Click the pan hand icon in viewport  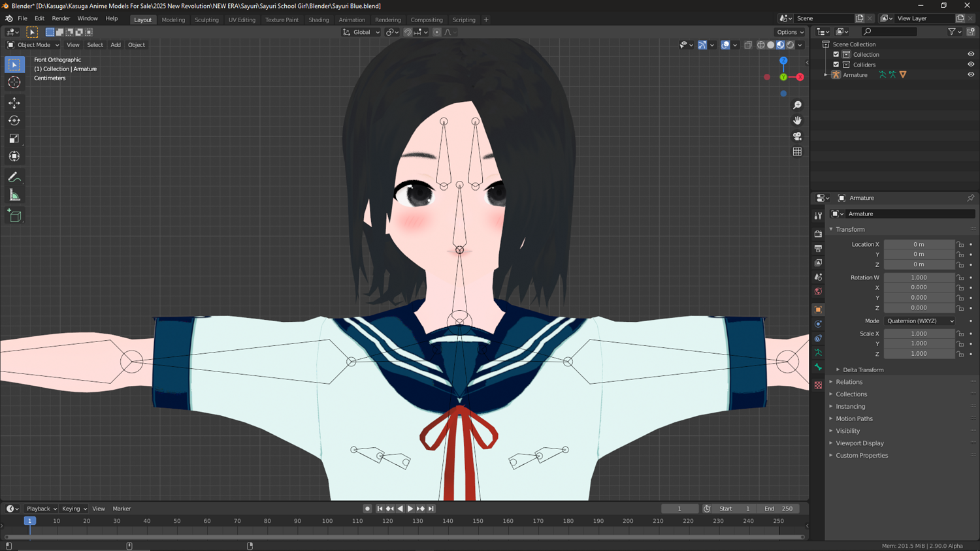797,121
